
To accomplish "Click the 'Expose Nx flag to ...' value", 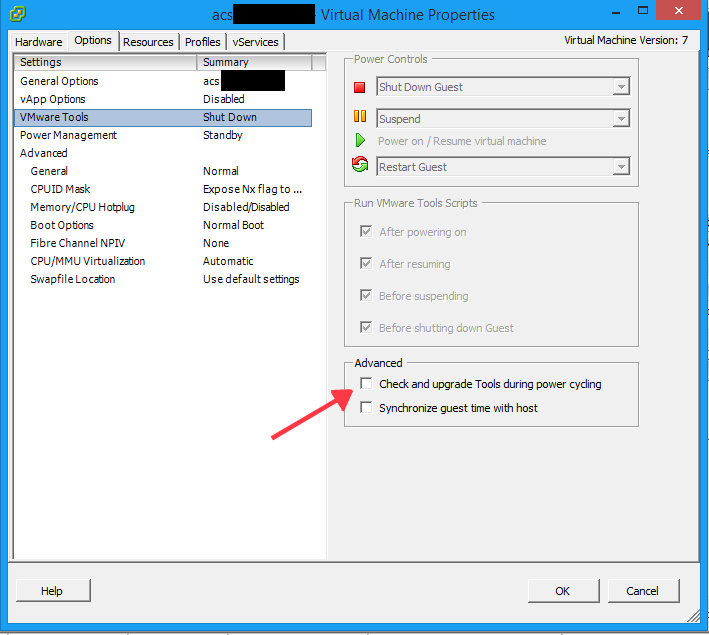I will [x=252, y=189].
